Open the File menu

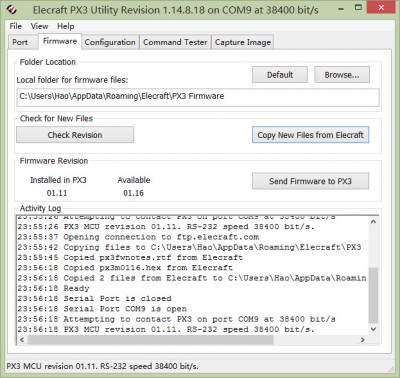click(x=16, y=26)
